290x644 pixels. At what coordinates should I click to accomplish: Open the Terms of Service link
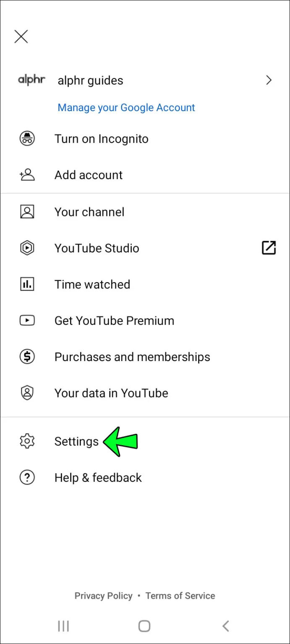pyautogui.click(x=180, y=595)
